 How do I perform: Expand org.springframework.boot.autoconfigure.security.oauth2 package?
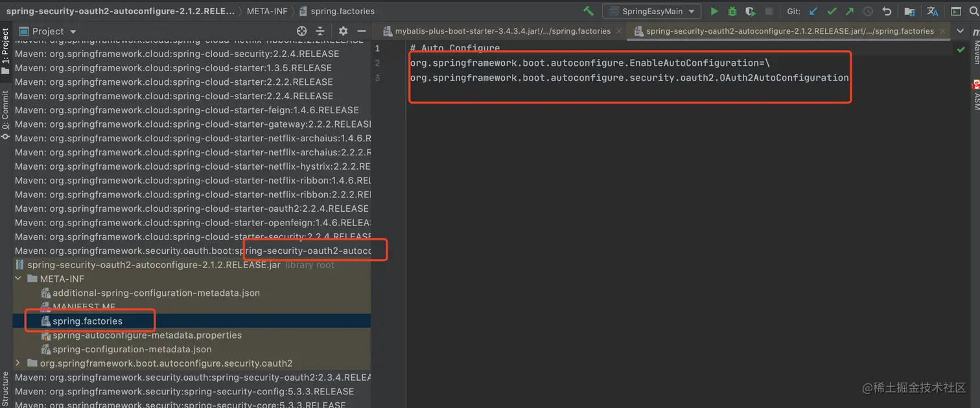(x=18, y=363)
